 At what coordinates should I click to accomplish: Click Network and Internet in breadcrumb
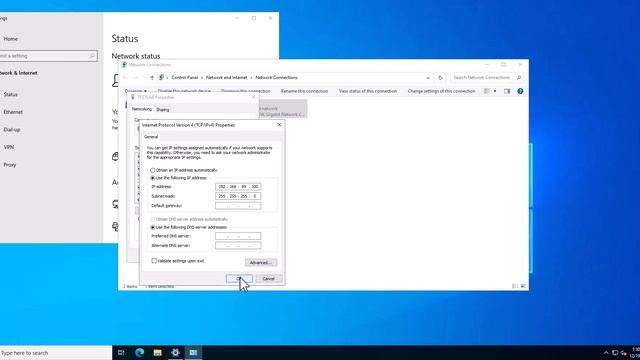click(x=227, y=78)
